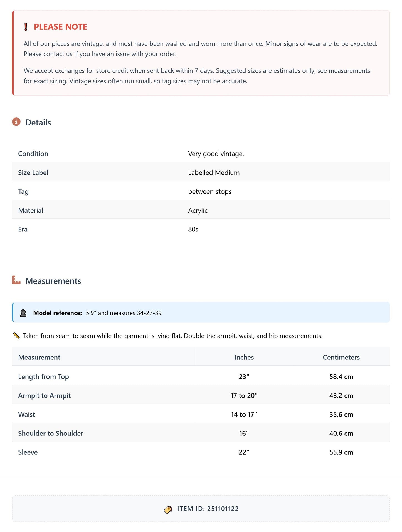Click the Measurements ruler icon
The height and width of the screenshot is (532, 402).
point(16,280)
